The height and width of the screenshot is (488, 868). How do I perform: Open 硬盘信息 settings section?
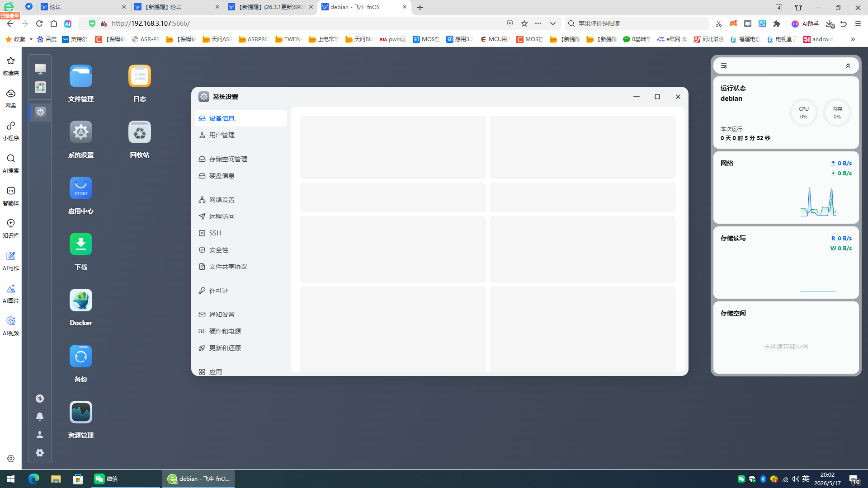coord(241,176)
